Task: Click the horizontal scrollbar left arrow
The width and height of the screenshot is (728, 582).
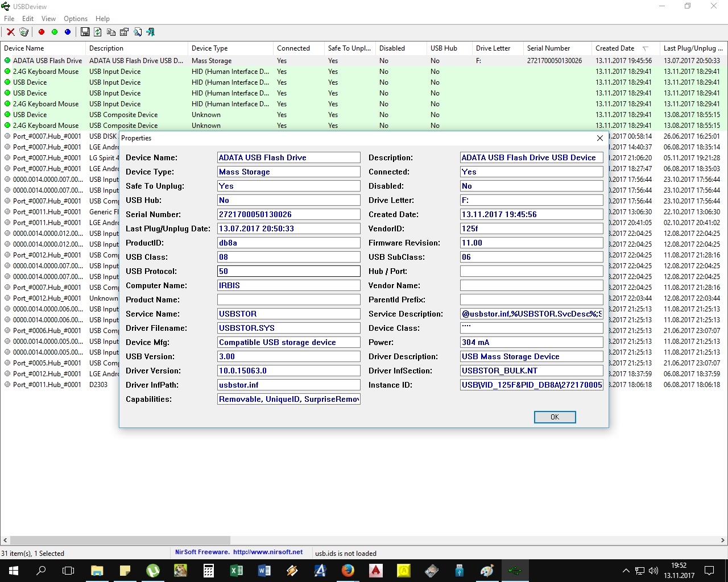Action: coord(5,541)
